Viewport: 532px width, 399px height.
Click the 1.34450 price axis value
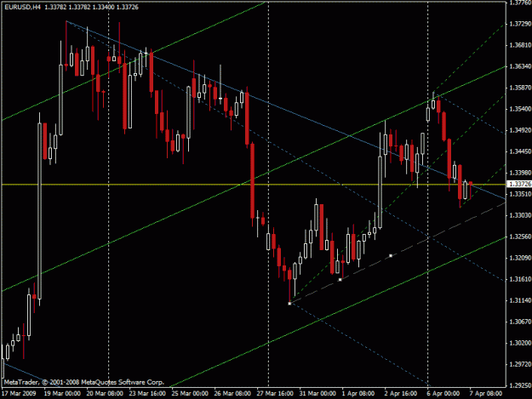tap(520, 151)
